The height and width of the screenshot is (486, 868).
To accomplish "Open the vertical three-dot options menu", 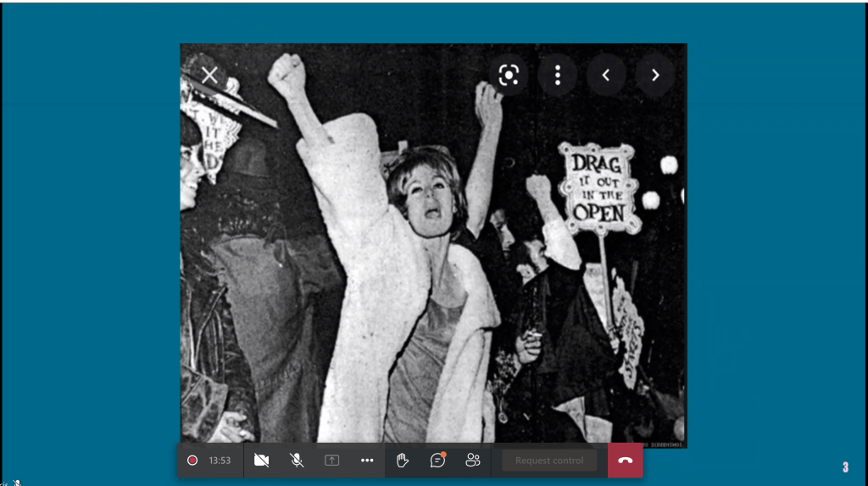I will (x=558, y=75).
